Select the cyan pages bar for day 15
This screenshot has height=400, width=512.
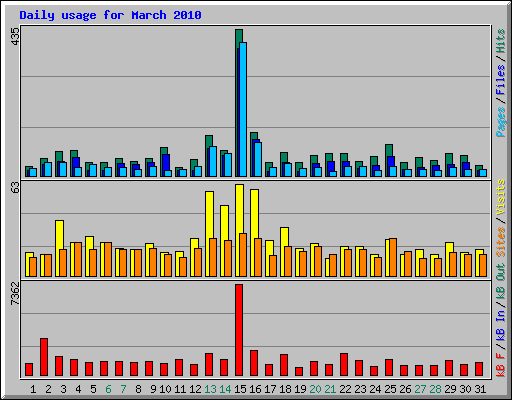click(x=243, y=109)
